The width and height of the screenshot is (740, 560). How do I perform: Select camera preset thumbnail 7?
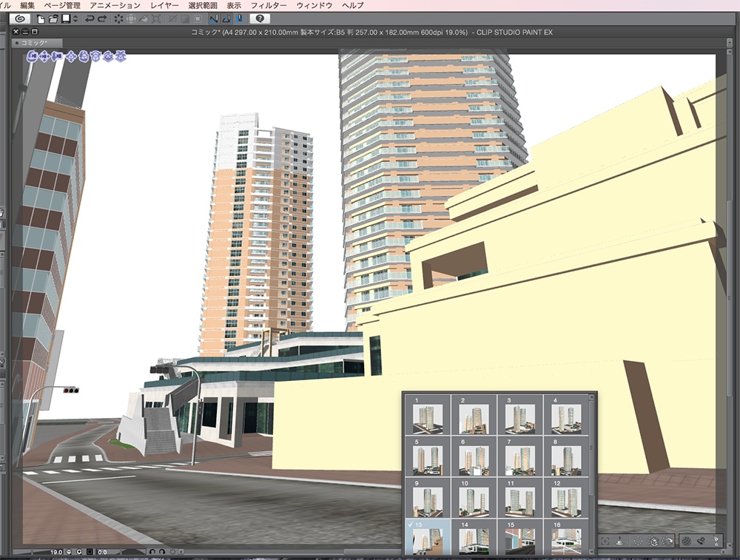[x=520, y=456]
